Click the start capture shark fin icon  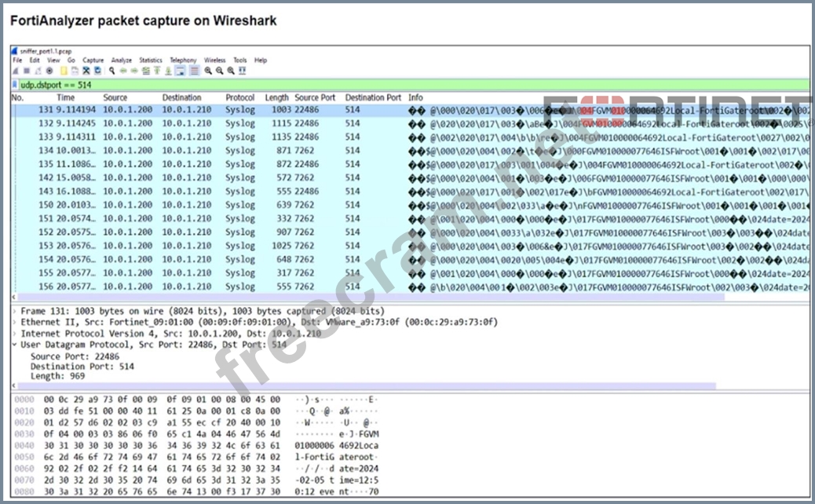click(x=16, y=71)
